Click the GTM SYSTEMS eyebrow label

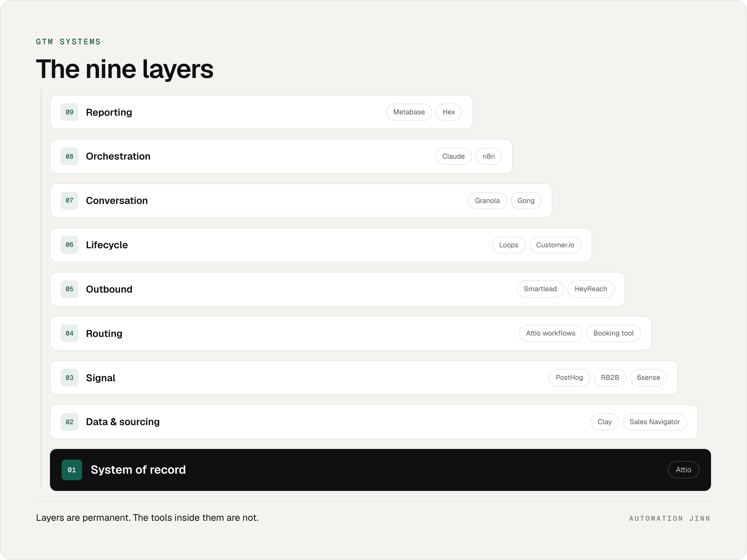69,42
